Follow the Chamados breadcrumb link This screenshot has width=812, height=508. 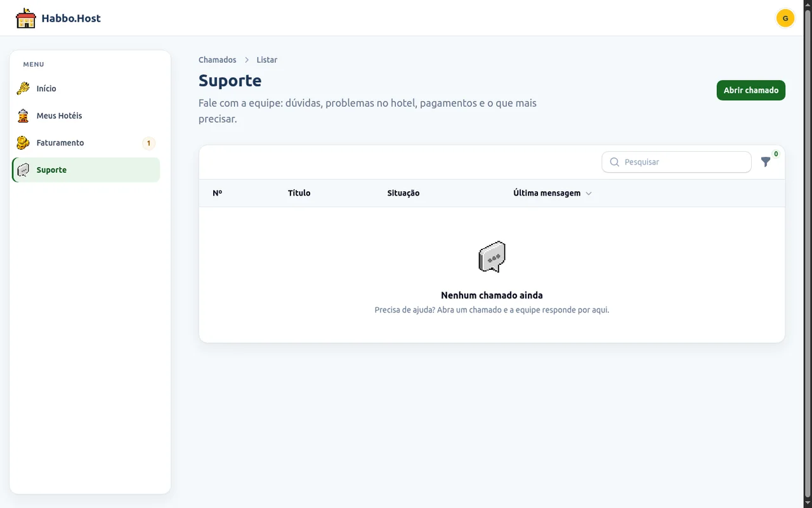click(x=218, y=60)
